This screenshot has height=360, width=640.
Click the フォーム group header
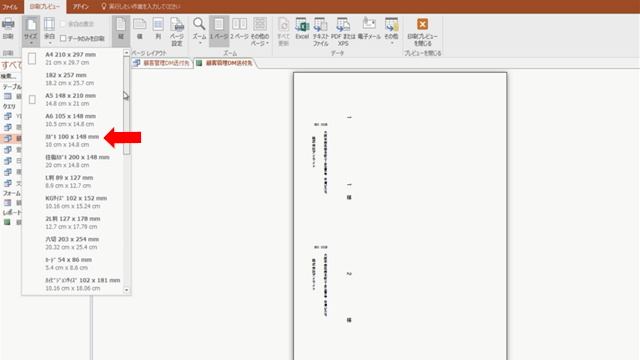(11, 193)
